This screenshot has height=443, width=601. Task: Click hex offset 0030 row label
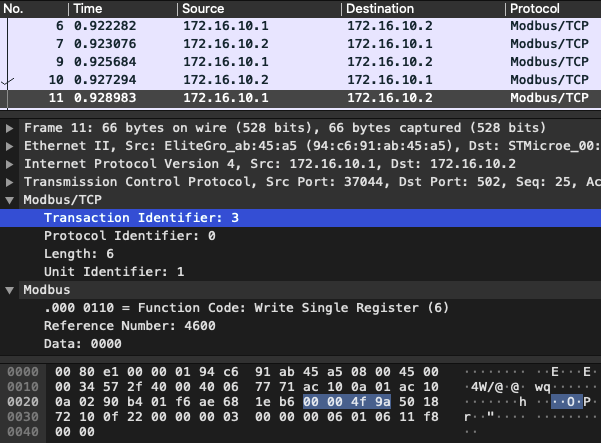[x=23, y=417]
